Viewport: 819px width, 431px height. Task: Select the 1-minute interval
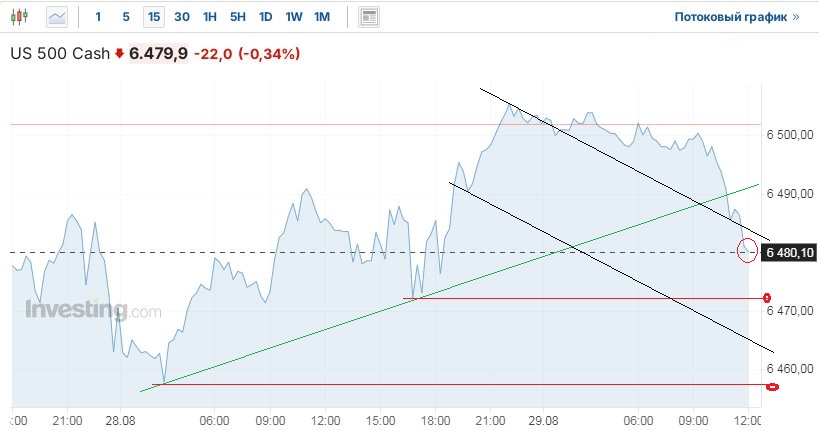(98, 17)
